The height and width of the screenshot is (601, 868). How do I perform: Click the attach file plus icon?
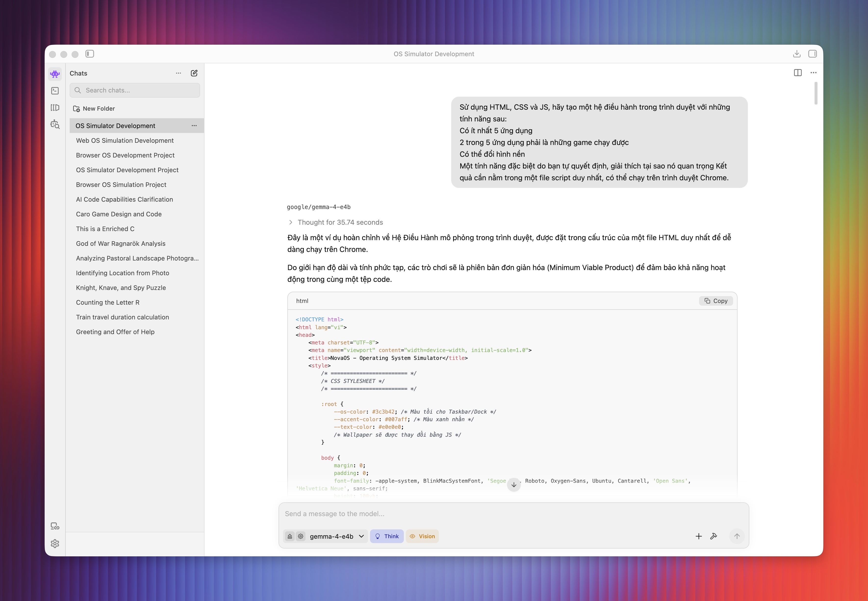click(x=699, y=536)
